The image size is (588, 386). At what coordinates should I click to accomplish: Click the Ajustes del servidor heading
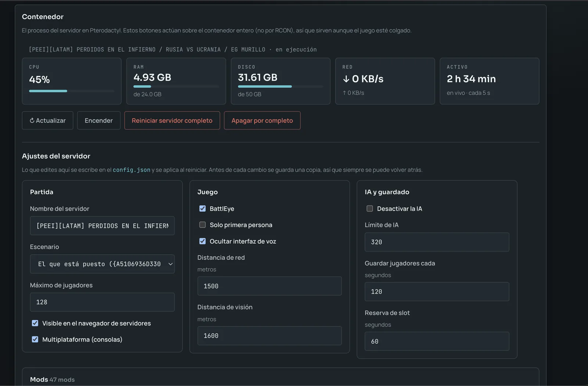56,156
